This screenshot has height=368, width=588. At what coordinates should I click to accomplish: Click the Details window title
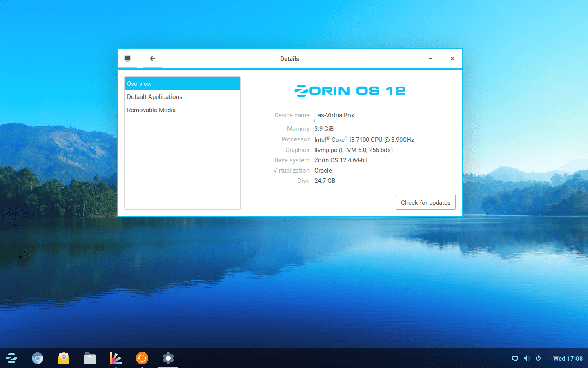[x=290, y=59]
